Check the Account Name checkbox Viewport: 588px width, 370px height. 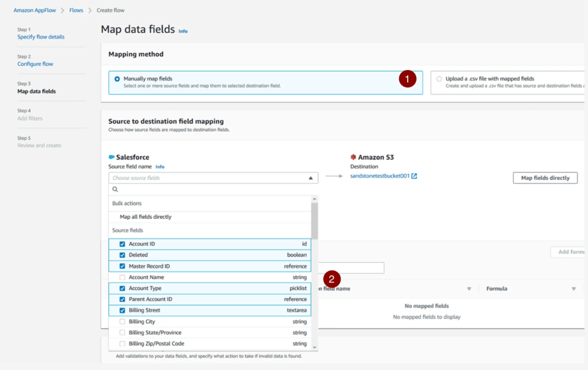[x=122, y=277]
